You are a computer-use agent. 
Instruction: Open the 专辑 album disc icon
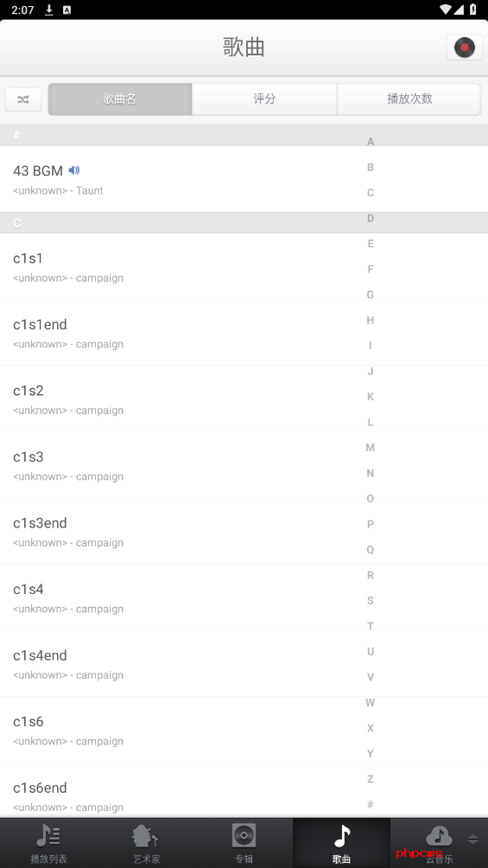[244, 835]
